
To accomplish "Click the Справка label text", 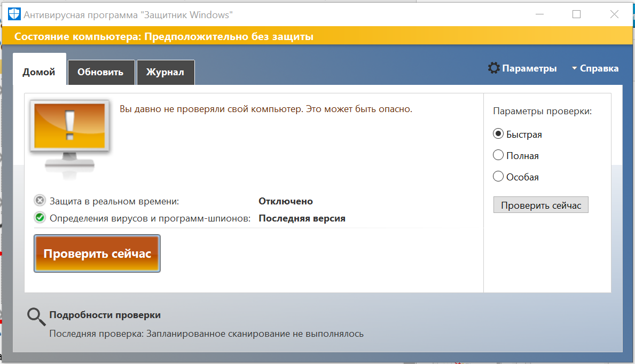I will point(599,68).
